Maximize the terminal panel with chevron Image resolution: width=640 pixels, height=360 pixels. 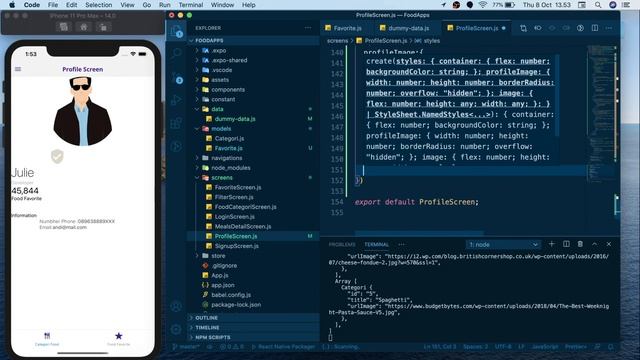pos(594,244)
